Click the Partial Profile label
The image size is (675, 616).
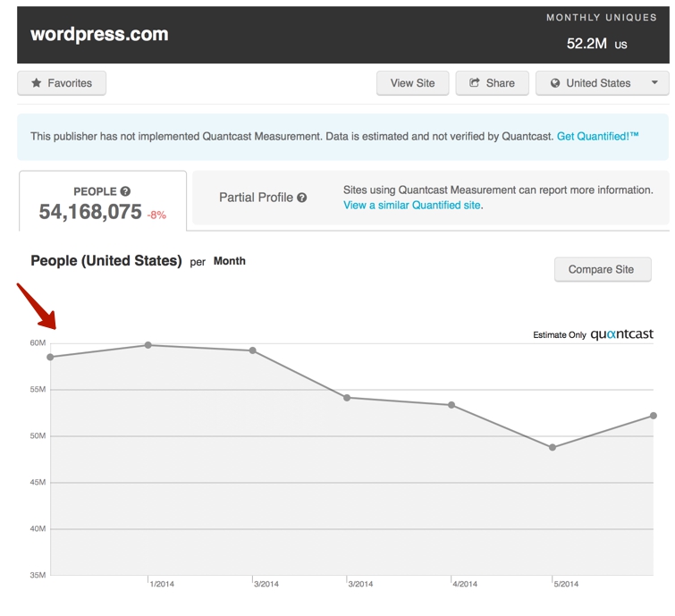pyautogui.click(x=256, y=198)
